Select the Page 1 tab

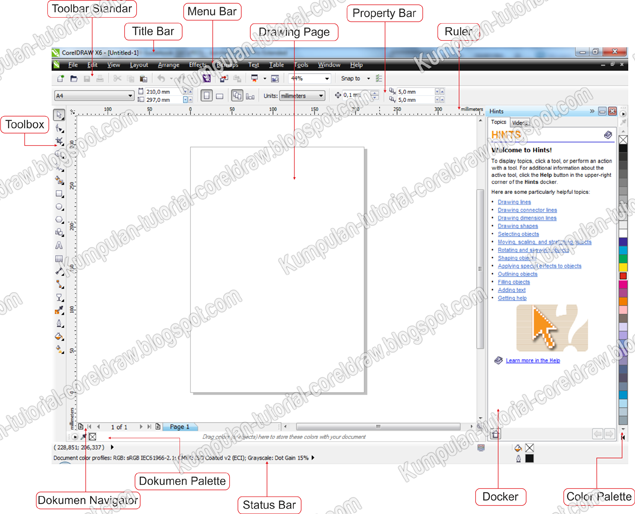(x=180, y=427)
